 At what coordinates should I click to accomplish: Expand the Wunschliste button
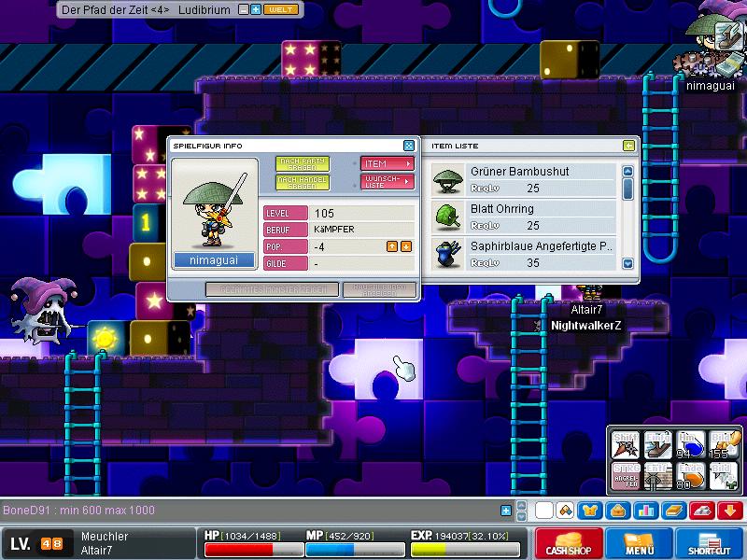tap(387, 181)
